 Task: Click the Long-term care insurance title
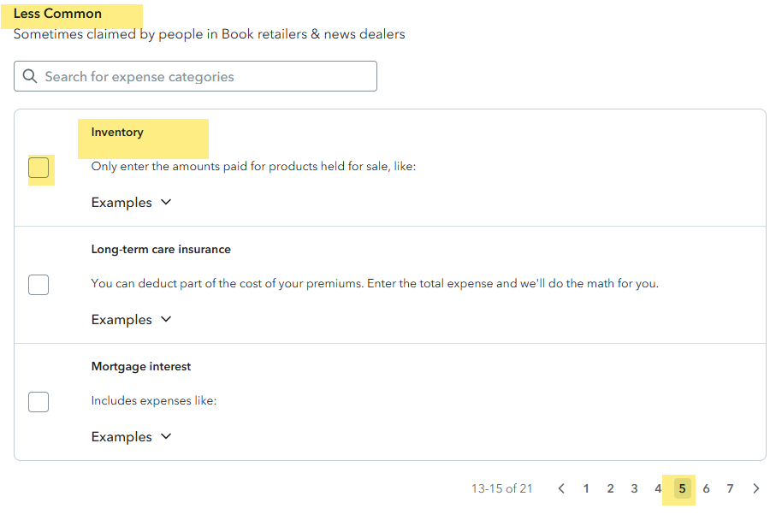point(161,250)
